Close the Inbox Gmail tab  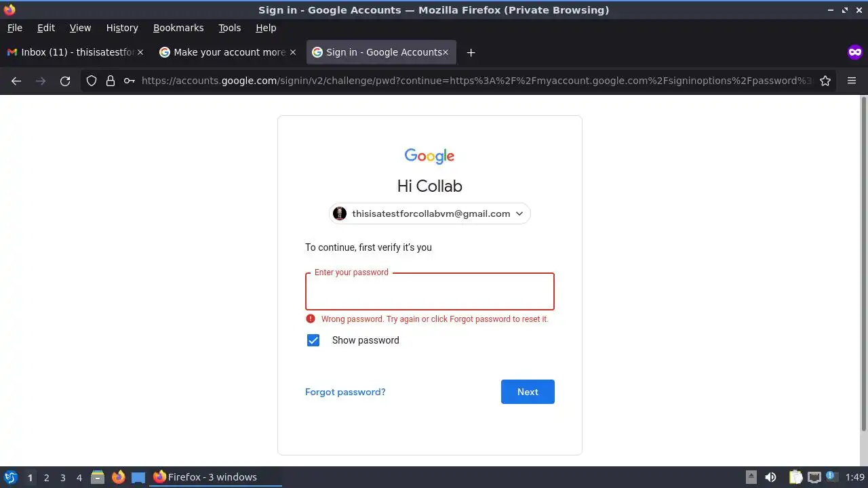(140, 52)
